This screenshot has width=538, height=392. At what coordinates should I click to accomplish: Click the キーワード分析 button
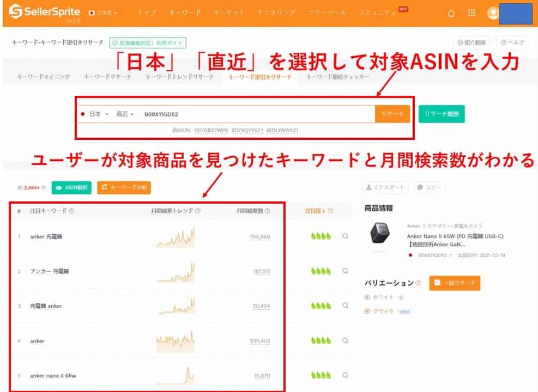[124, 187]
